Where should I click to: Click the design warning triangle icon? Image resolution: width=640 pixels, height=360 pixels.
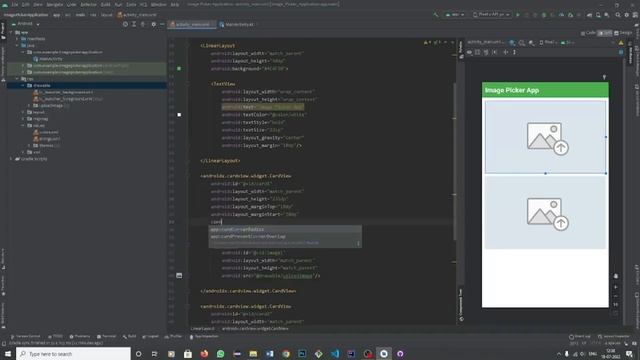click(621, 42)
